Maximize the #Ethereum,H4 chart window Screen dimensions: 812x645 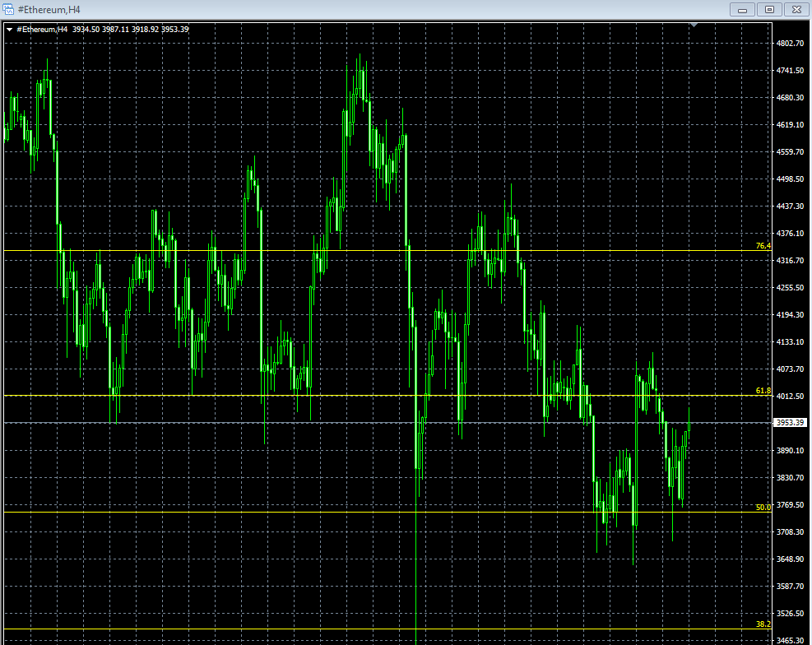tap(769, 9)
